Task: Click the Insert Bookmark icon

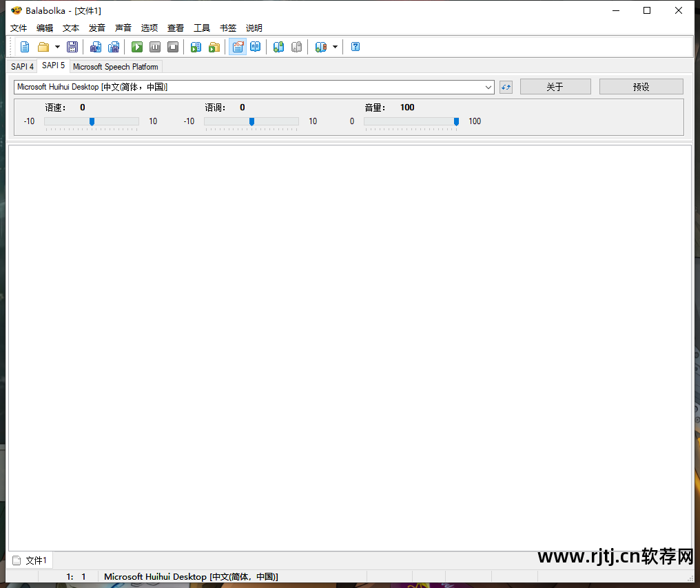Action: (278, 47)
